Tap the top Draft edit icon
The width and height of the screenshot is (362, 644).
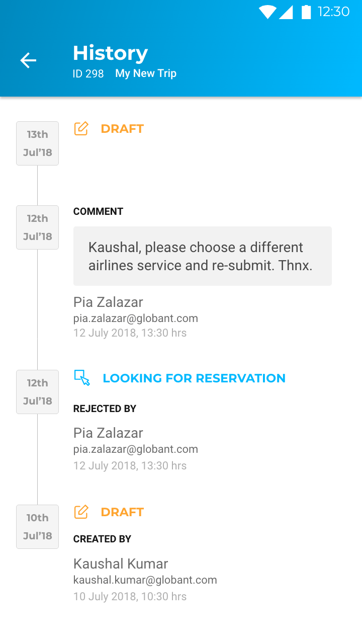(x=81, y=129)
